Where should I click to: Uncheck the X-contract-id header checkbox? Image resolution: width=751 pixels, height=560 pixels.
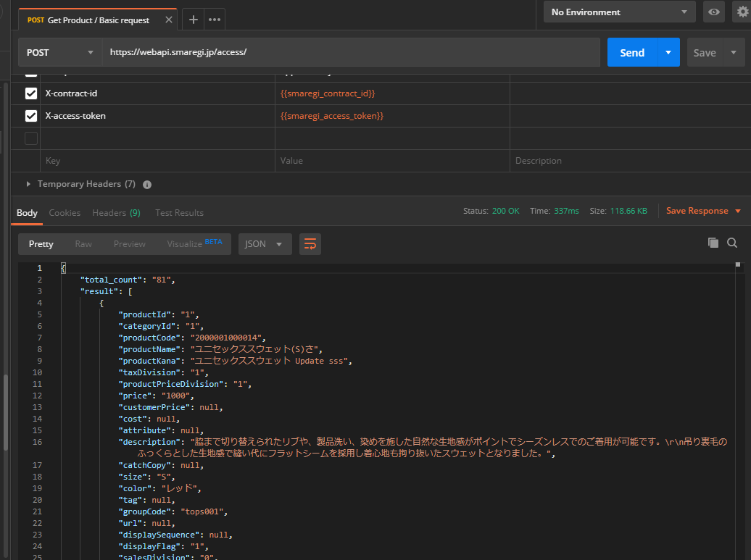click(31, 93)
